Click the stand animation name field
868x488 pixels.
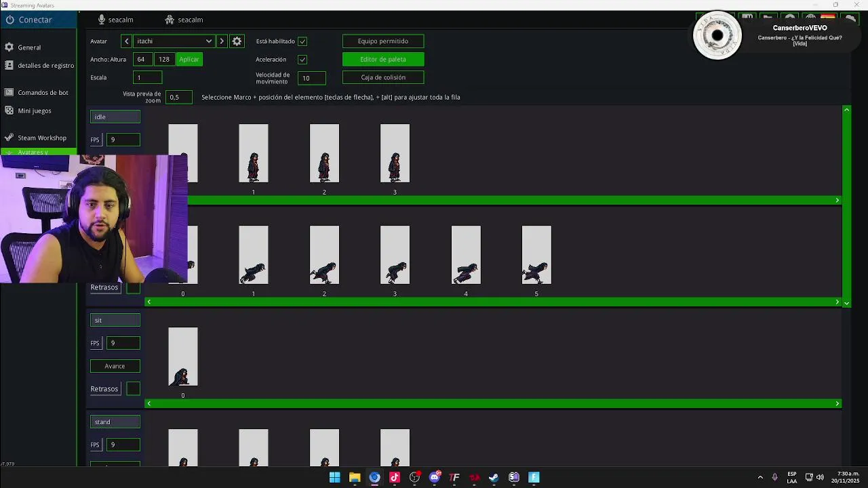tap(115, 422)
